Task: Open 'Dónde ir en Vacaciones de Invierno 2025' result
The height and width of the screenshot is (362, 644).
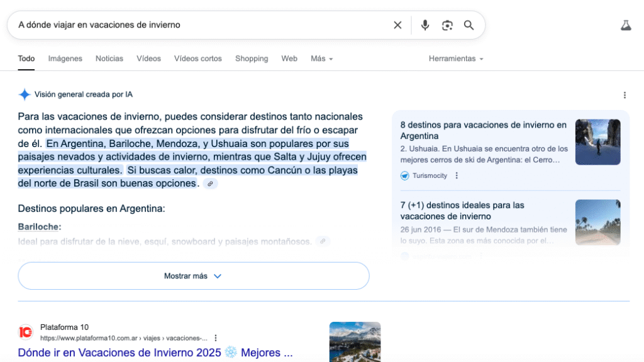Action: [x=155, y=353]
